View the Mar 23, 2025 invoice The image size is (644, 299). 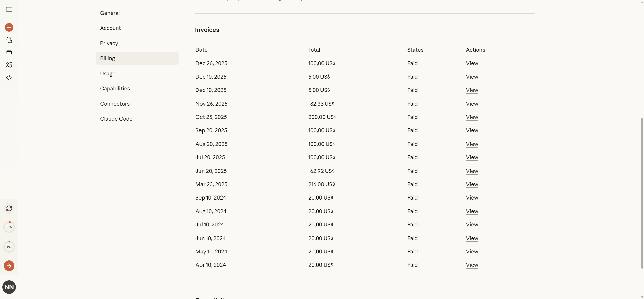[472, 184]
